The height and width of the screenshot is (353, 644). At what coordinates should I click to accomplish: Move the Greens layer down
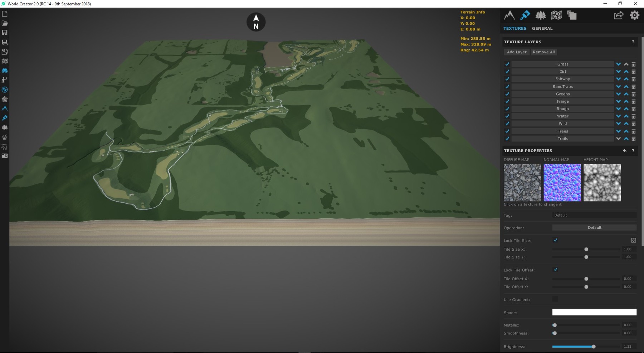(618, 94)
